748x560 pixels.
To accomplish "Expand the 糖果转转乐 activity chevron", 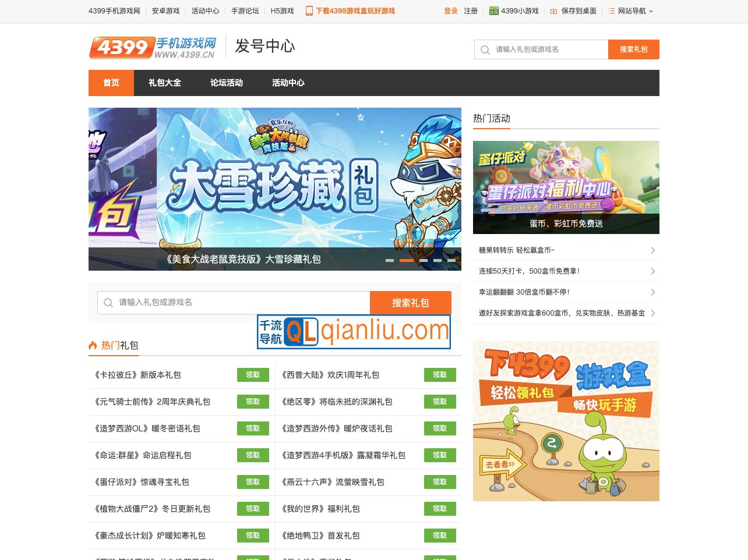I will pos(653,249).
